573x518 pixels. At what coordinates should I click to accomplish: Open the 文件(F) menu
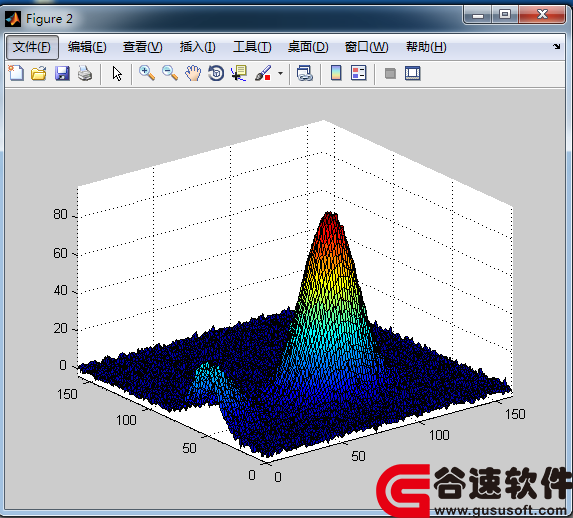[x=32, y=47]
